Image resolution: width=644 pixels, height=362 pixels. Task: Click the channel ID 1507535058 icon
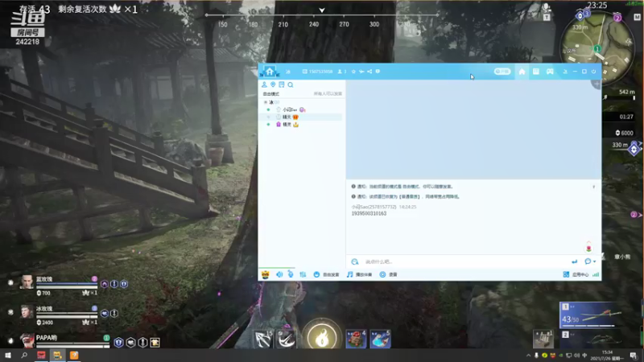tap(305, 72)
